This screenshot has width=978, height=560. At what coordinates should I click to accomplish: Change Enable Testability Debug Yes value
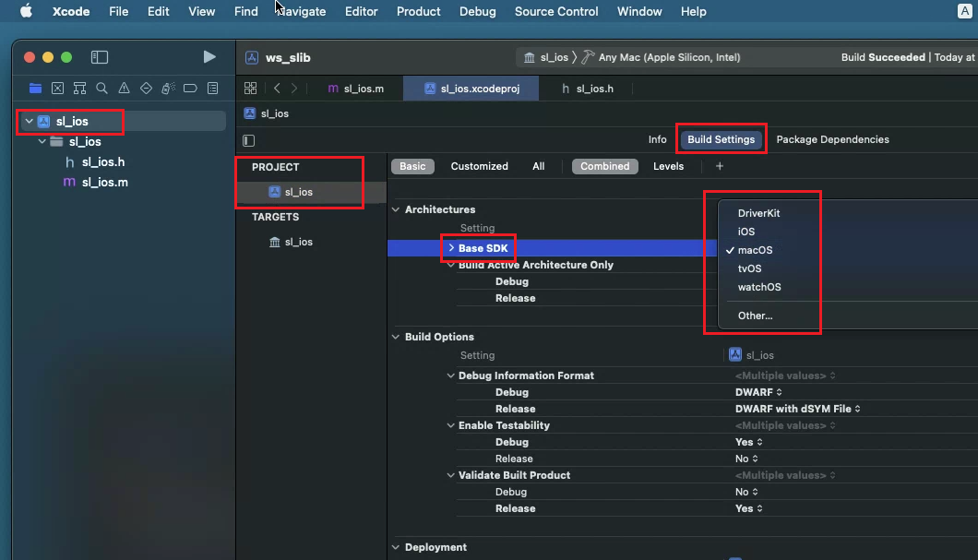[748, 442]
